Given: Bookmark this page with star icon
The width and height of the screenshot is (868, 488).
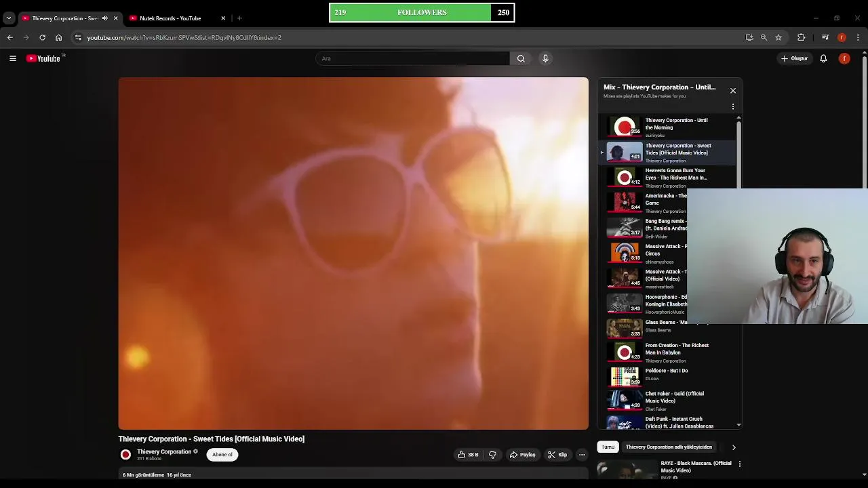Looking at the screenshot, I should point(778,37).
